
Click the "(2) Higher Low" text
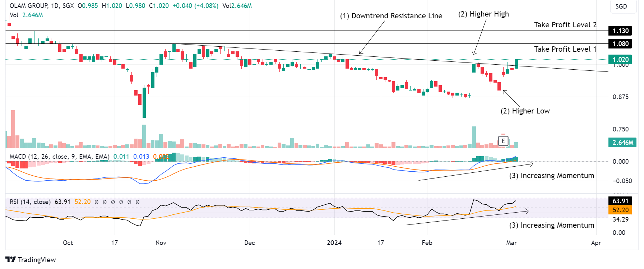[x=525, y=111]
